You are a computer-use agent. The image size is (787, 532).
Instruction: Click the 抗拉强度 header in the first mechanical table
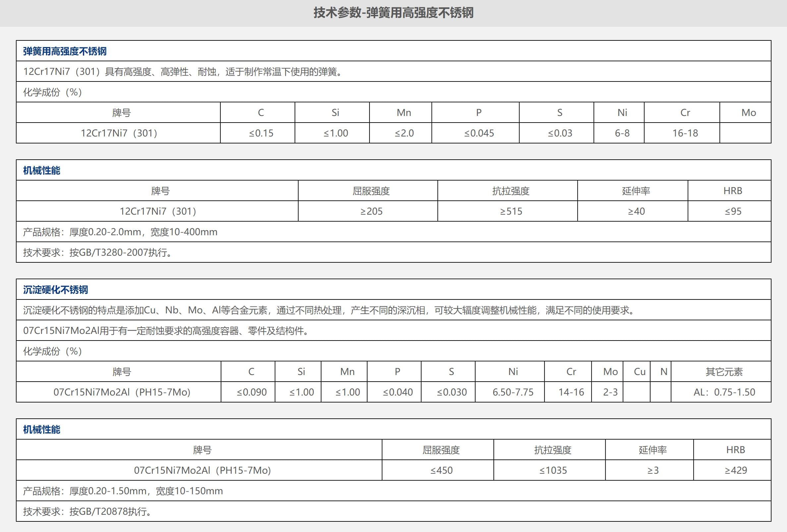[511, 191]
